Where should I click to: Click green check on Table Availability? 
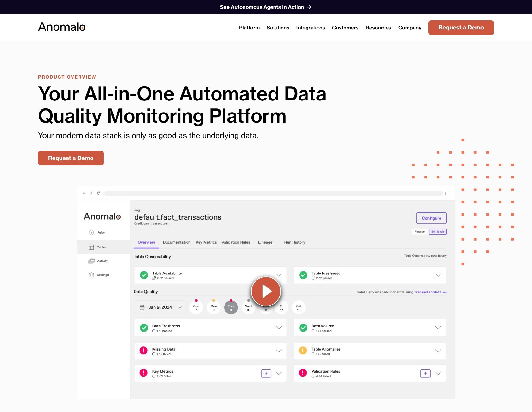pos(144,275)
